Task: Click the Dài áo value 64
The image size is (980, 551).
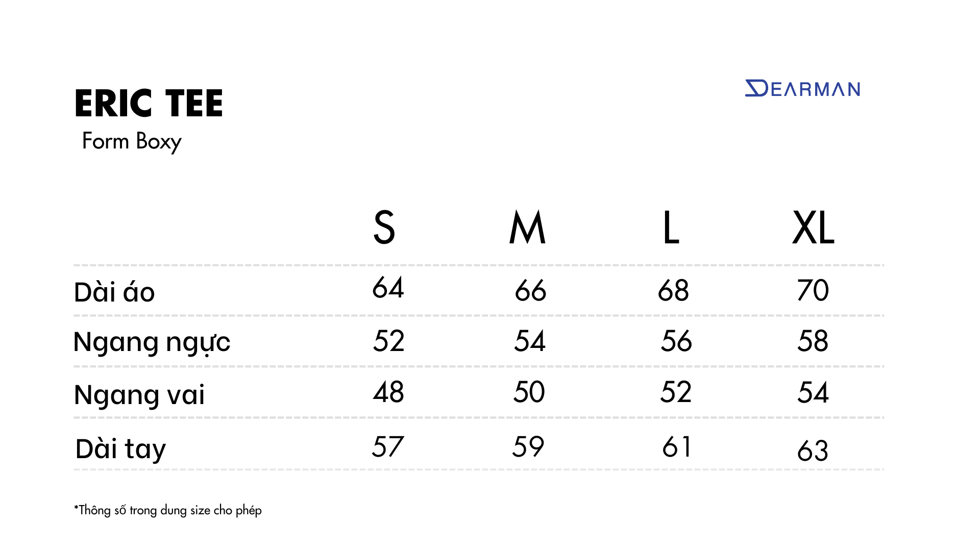Action: coord(388,287)
